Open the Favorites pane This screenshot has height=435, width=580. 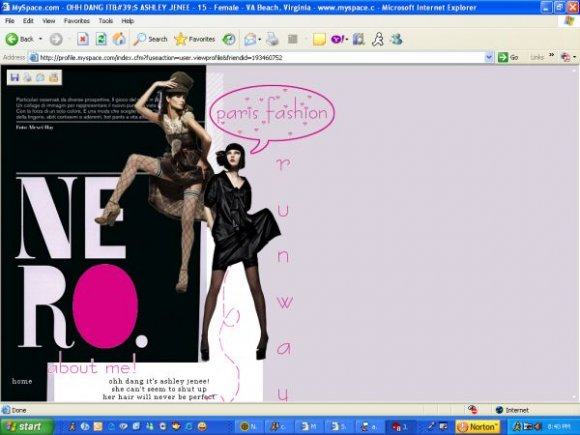pyautogui.click(x=195, y=39)
